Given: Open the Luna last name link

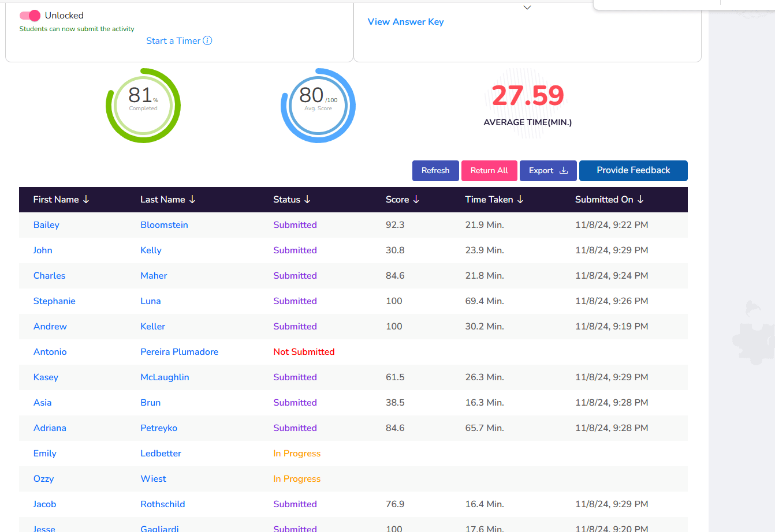Looking at the screenshot, I should point(151,301).
